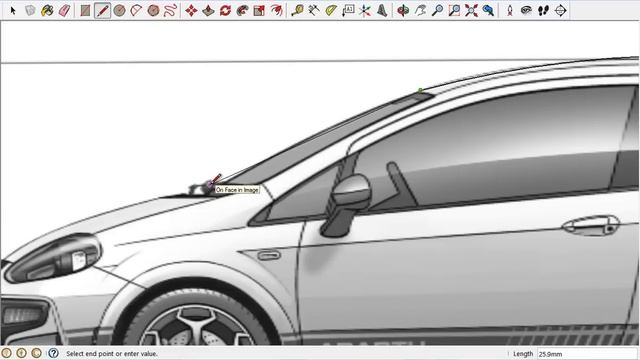The image size is (640, 360).
Task: Click the Text label tool
Action: [348, 11]
